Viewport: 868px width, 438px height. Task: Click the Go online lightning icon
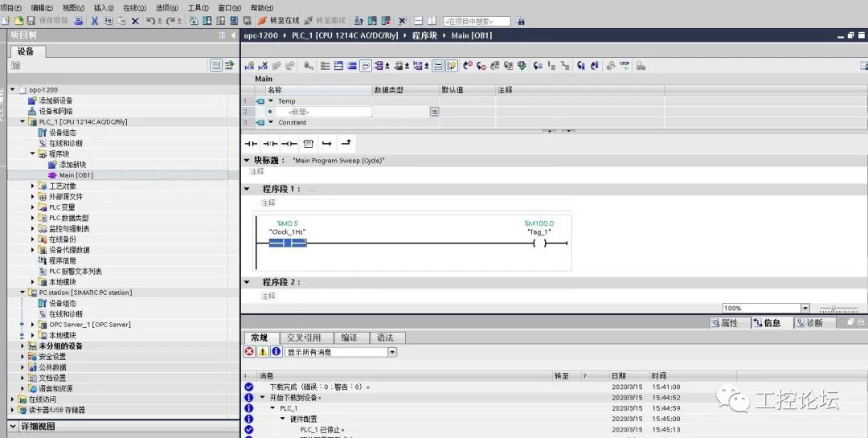(x=262, y=21)
